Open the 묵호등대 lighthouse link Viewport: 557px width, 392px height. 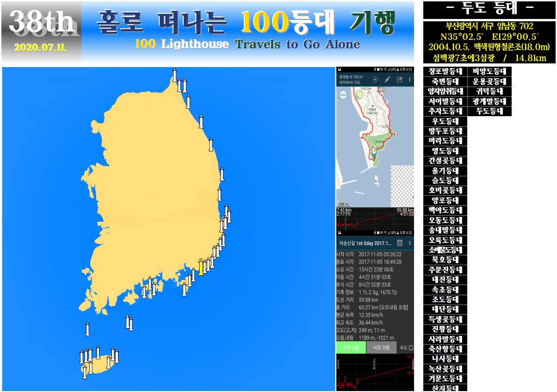(445, 260)
